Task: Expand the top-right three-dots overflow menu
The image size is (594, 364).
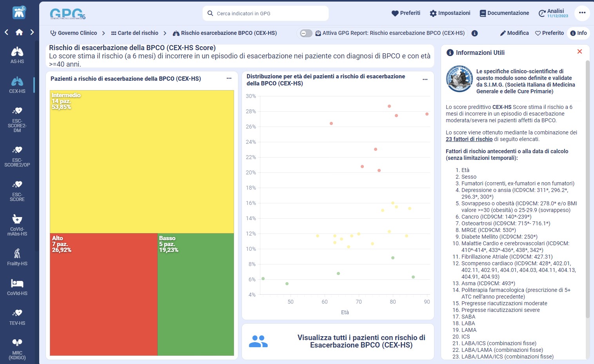Action: pos(582,13)
